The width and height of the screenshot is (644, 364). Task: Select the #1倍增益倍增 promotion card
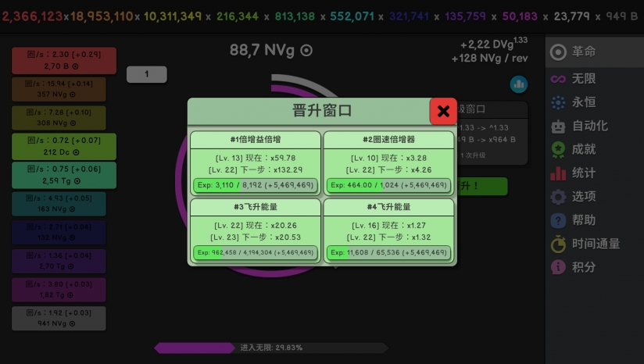tap(256, 163)
